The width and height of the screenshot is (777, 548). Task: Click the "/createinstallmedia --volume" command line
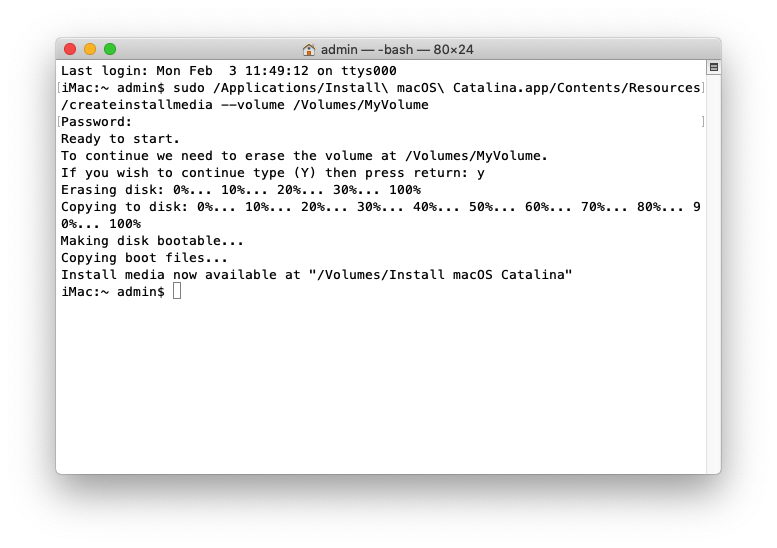[x=244, y=105]
